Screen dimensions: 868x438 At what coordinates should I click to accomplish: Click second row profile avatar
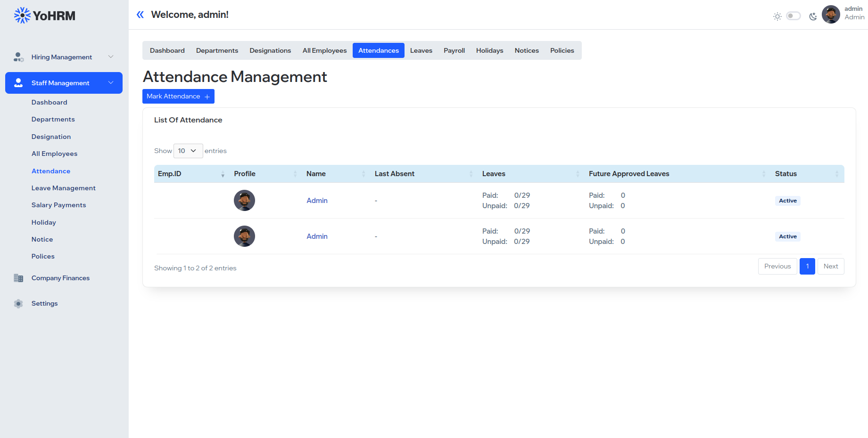(244, 236)
